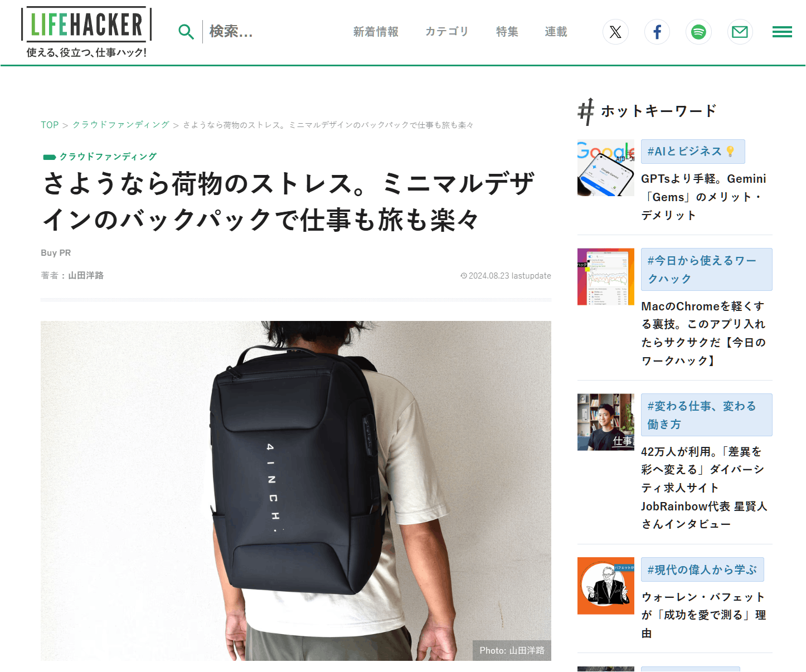Expand the カテゴリ menu
Image resolution: width=806 pixels, height=672 pixels.
pos(447,32)
